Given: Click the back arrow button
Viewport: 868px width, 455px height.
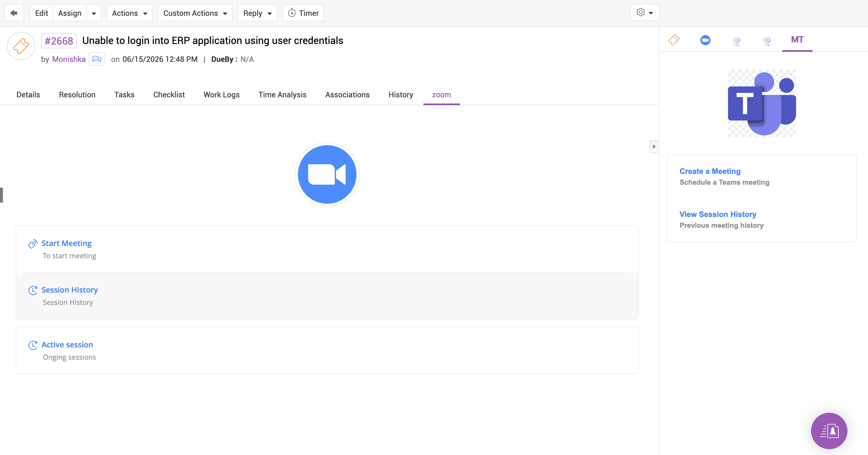Looking at the screenshot, I should [x=14, y=13].
